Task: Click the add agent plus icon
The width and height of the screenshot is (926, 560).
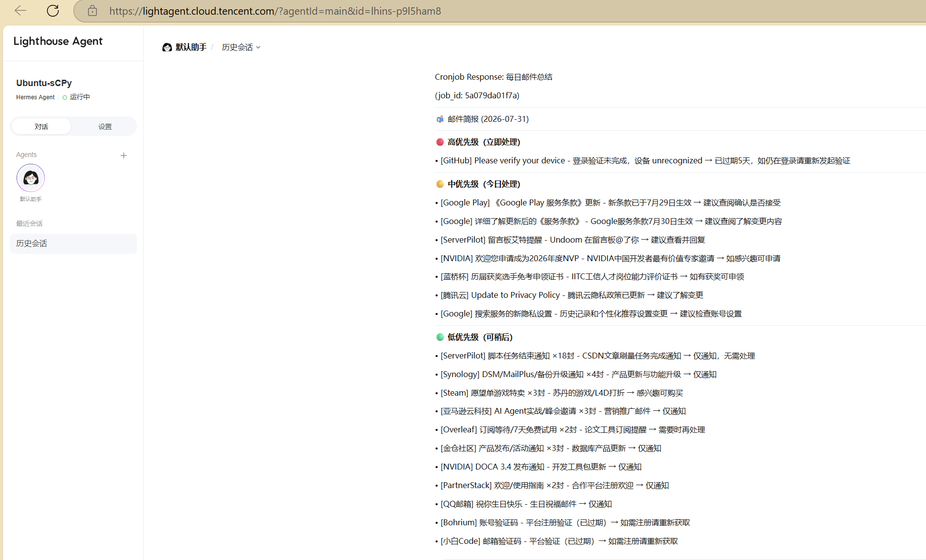Action: [x=124, y=156]
